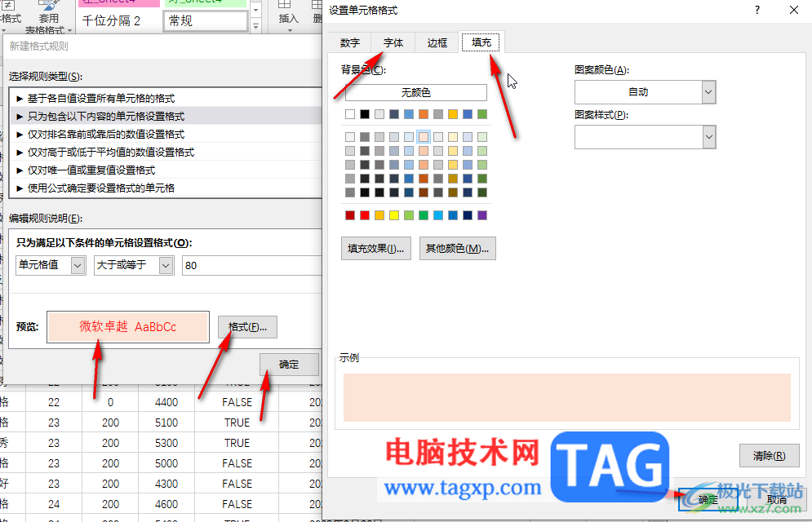
Task: Choose the dark red standard color swatch
Action: pos(350,215)
